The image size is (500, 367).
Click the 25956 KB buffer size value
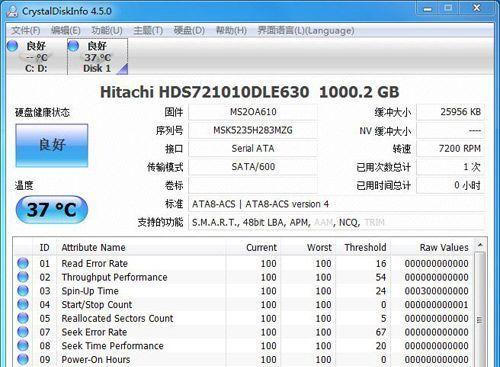tap(450, 112)
